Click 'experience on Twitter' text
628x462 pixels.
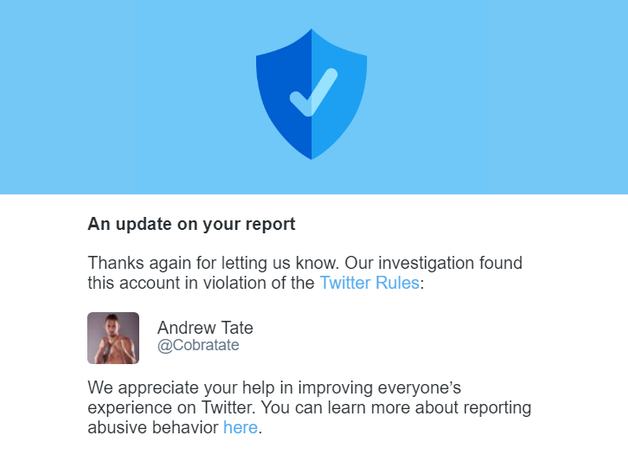171,408
